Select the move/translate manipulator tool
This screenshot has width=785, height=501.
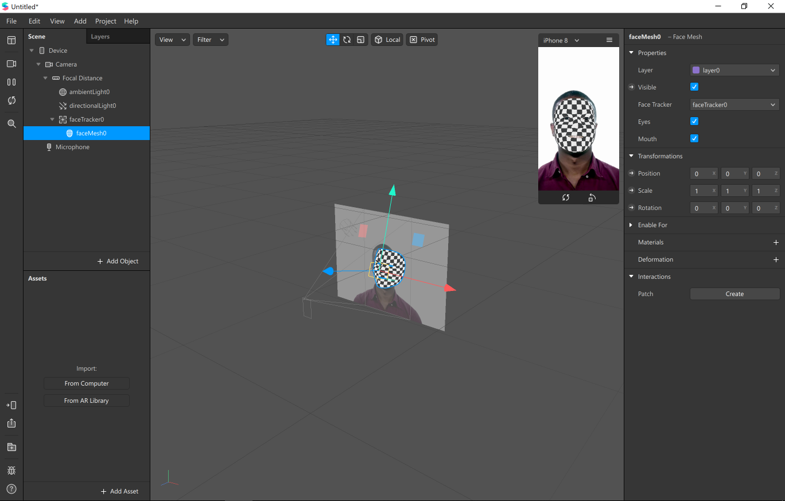point(332,40)
